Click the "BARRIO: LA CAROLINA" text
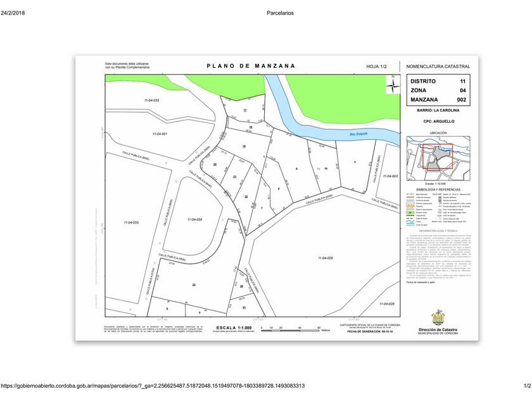This screenshot has height=399, width=532. [438, 110]
